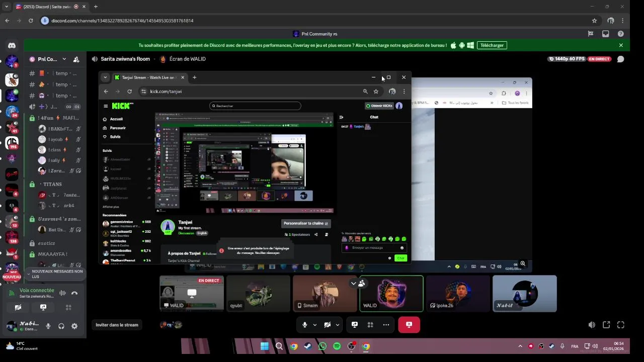
Task: Click Inviter dans le stream button
Action: click(x=117, y=325)
